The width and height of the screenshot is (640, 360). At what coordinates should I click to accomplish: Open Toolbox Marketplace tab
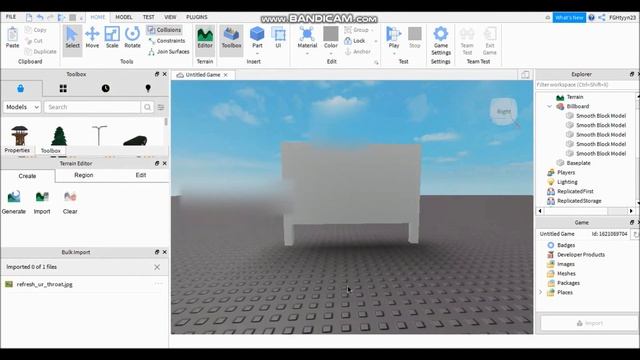click(x=21, y=89)
